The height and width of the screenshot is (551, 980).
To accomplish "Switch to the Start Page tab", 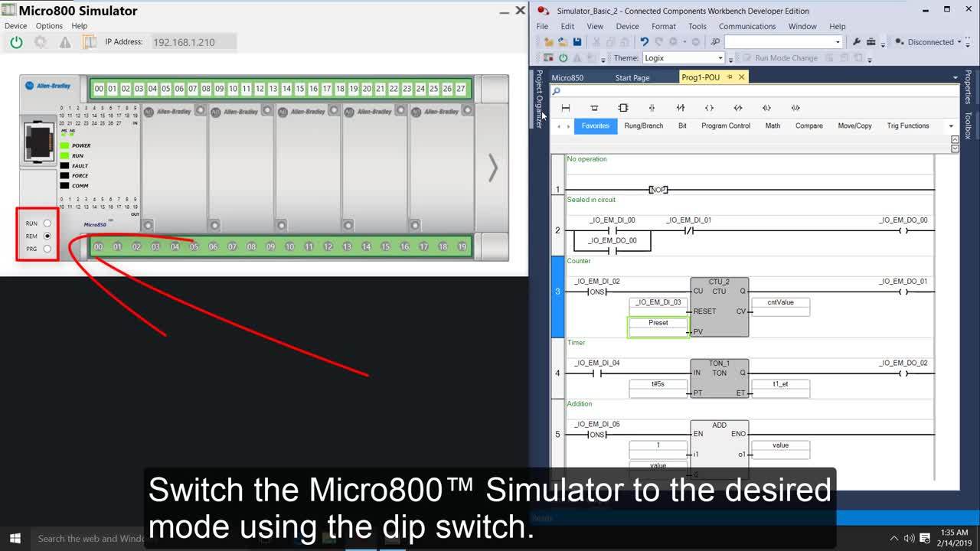I will point(632,77).
